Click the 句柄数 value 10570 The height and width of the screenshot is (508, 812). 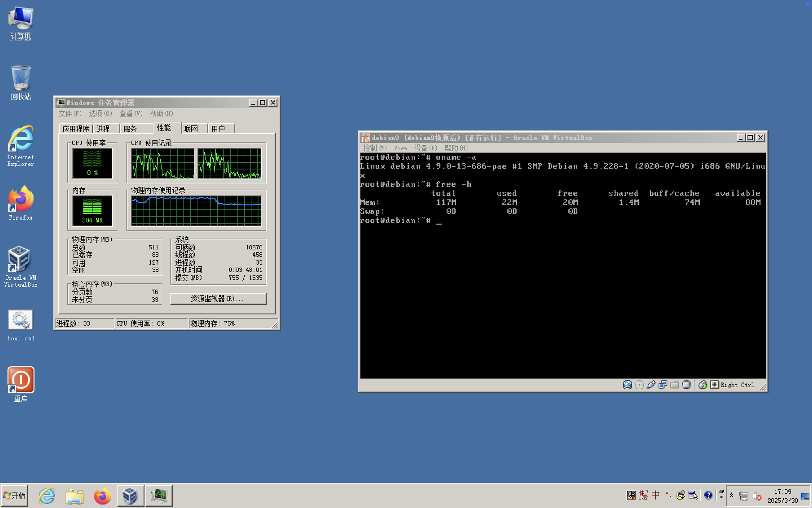254,247
